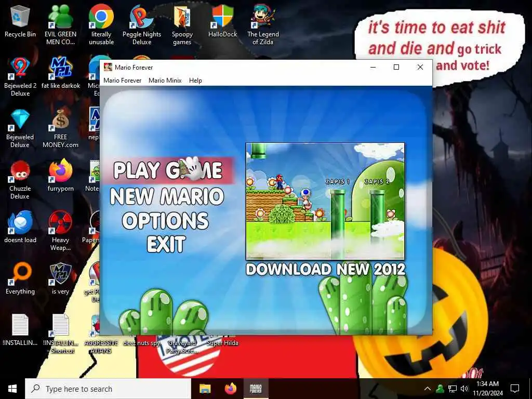The width and height of the screenshot is (532, 399).
Task: Click the game preview thumbnail
Action: pyautogui.click(x=325, y=201)
